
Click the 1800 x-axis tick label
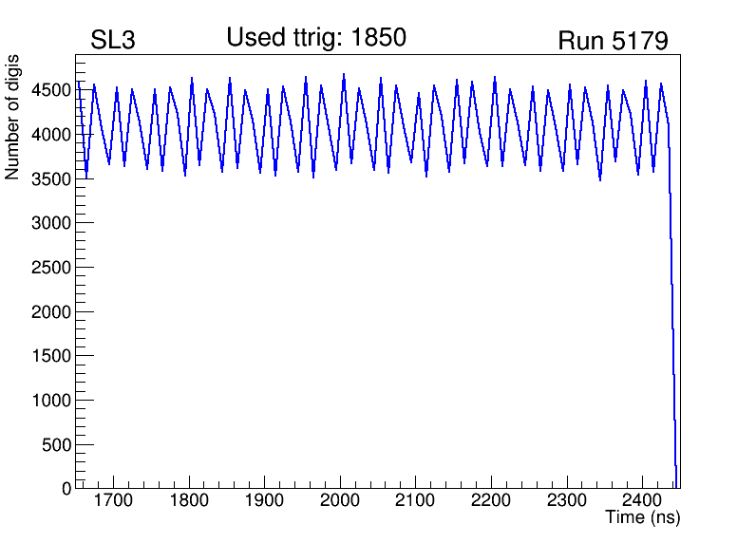190,500
